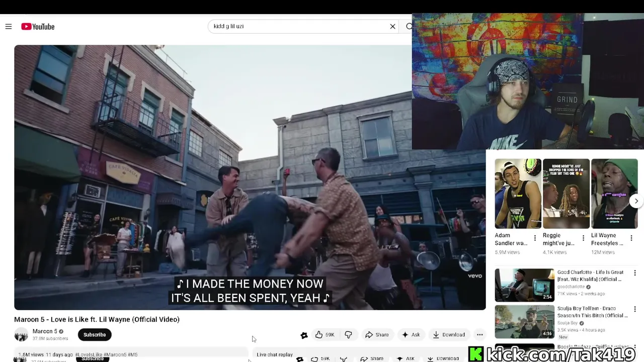Viewport: 644px width, 362px height.
Task: Open options for Good Charlotte video
Action: pos(635,273)
